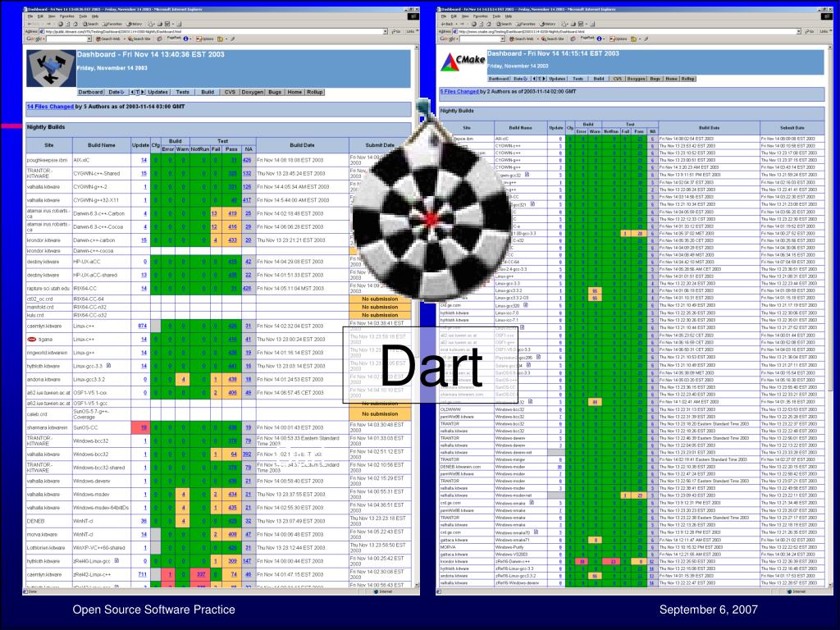840x630 pixels.
Task: Click Google search field in right browser
Action: coord(479,39)
